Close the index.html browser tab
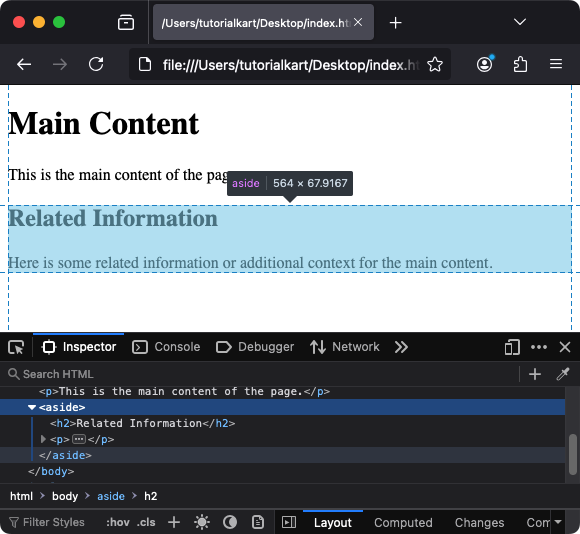This screenshot has height=534, width=580. pos(358,23)
